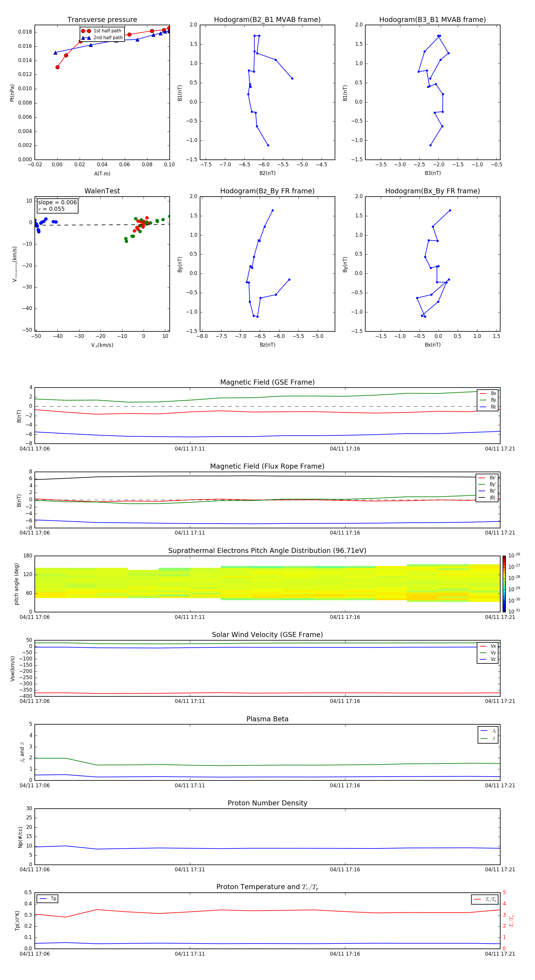Click the |B| legend entry in Flux Rope plot

coord(487,498)
